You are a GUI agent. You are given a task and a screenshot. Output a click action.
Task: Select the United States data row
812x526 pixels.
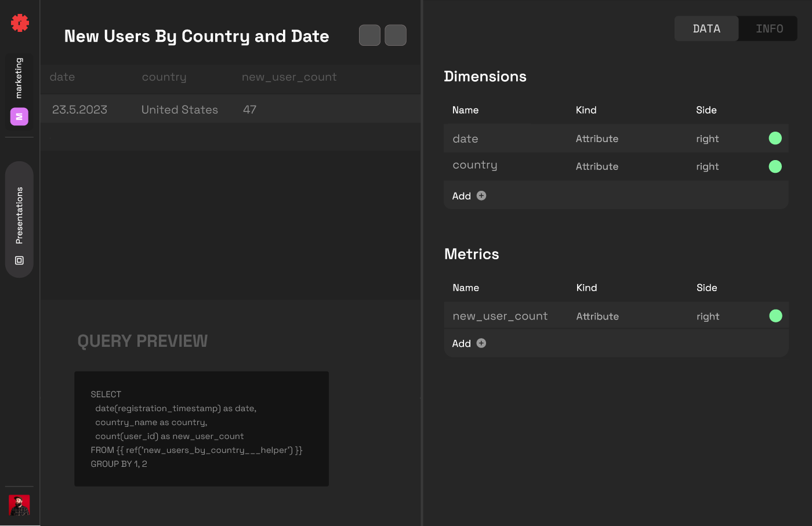(180, 109)
